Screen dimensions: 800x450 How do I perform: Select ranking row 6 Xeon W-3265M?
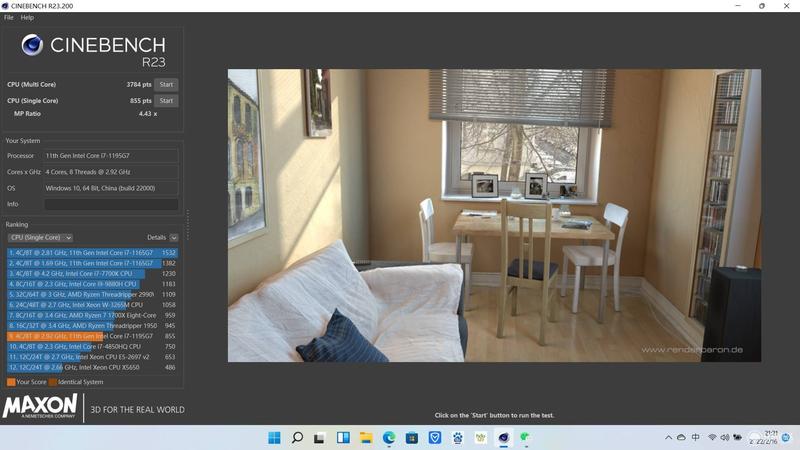tap(92, 305)
